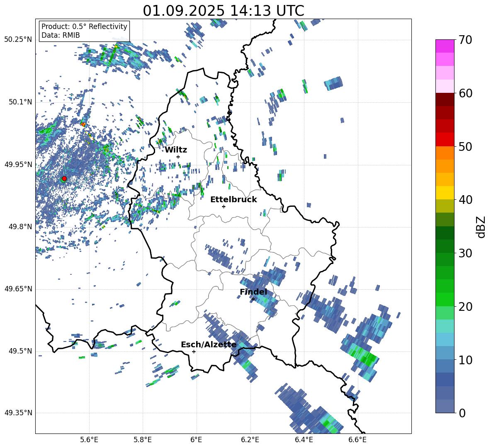Click the Findel station cross marker
Screen dimensions: 491x448
253,299
